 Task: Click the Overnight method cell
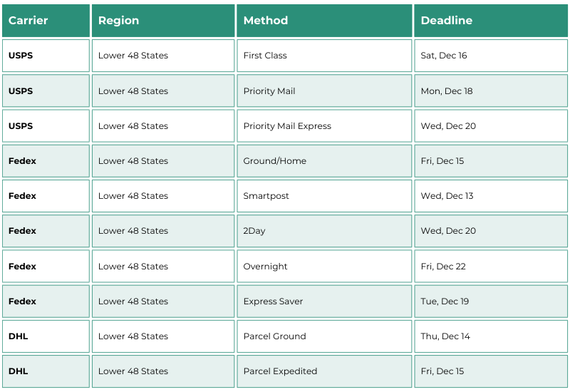coord(324,266)
